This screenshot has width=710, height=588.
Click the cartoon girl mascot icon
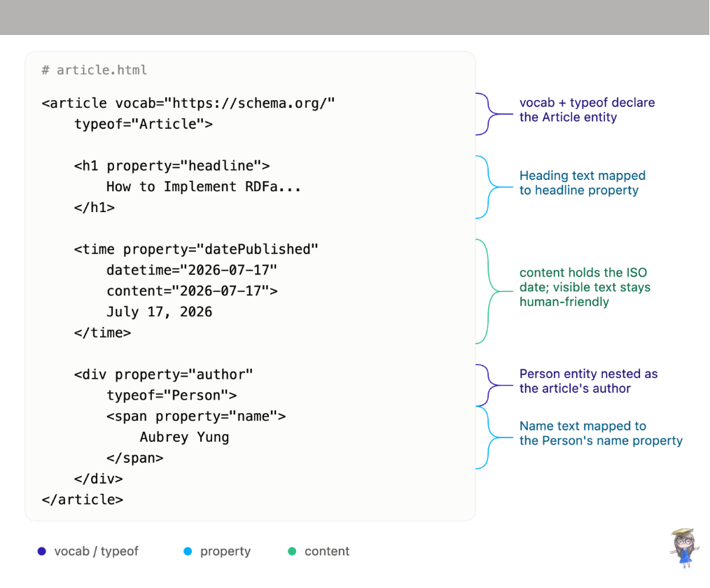tap(684, 548)
